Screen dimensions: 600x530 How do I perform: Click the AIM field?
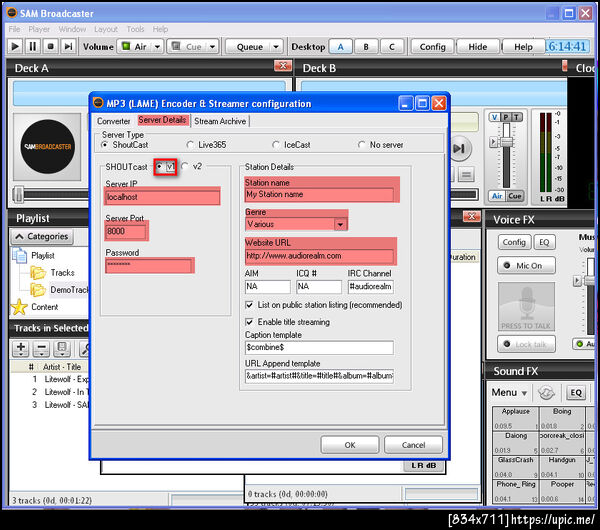267,287
